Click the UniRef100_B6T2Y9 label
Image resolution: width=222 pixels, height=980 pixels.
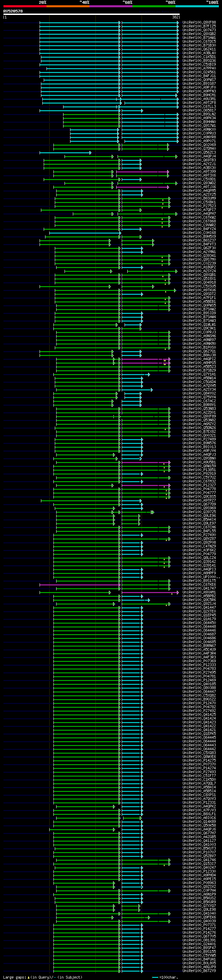click(x=199, y=971)
